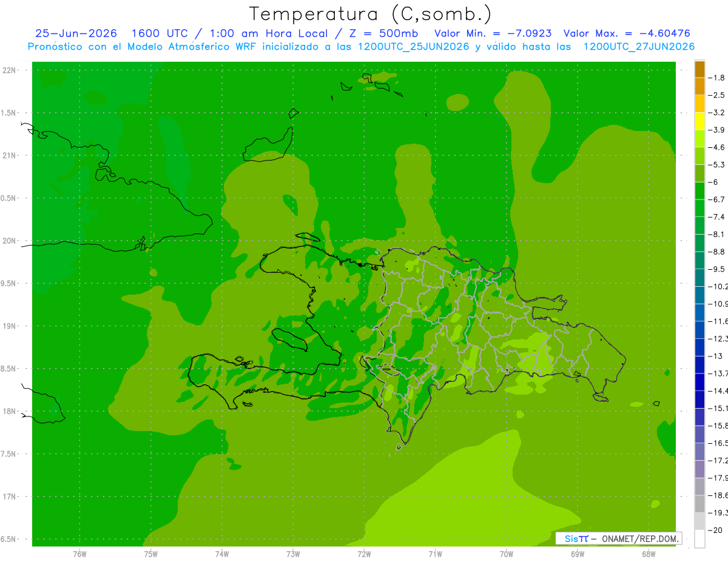The height and width of the screenshot is (562, 728).
Task: Click the -8.1 colorbar label
Action: tap(718, 234)
